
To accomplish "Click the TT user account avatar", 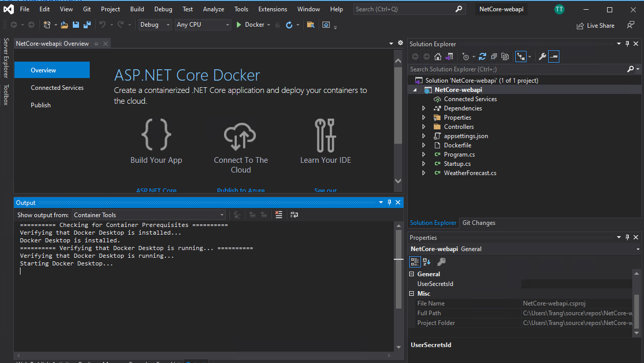I will (559, 9).
